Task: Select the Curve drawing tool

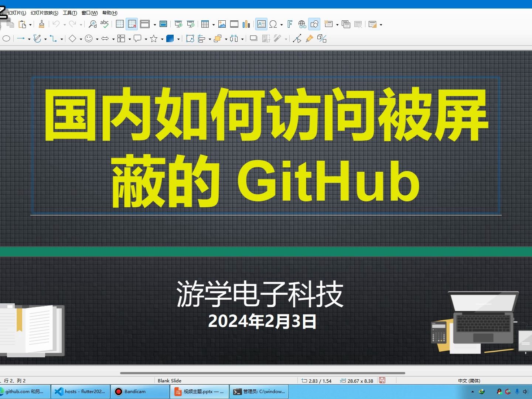Action: pyautogui.click(x=37, y=38)
